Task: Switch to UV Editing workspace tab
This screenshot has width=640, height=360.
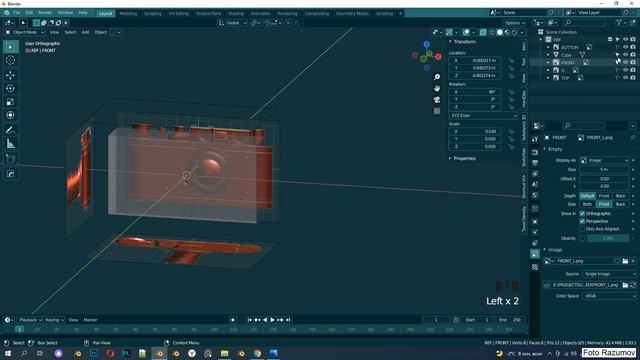Action: [179, 13]
